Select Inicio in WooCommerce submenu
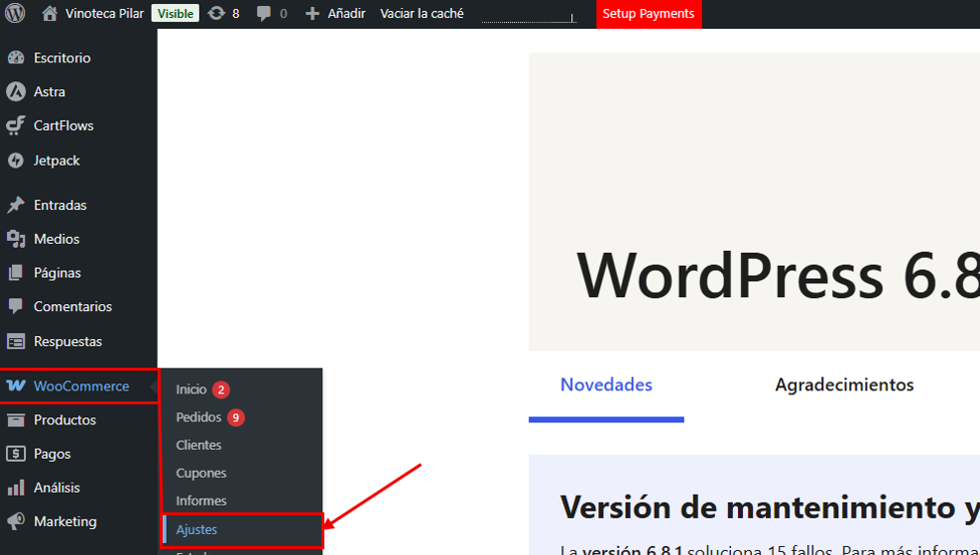 tap(191, 389)
